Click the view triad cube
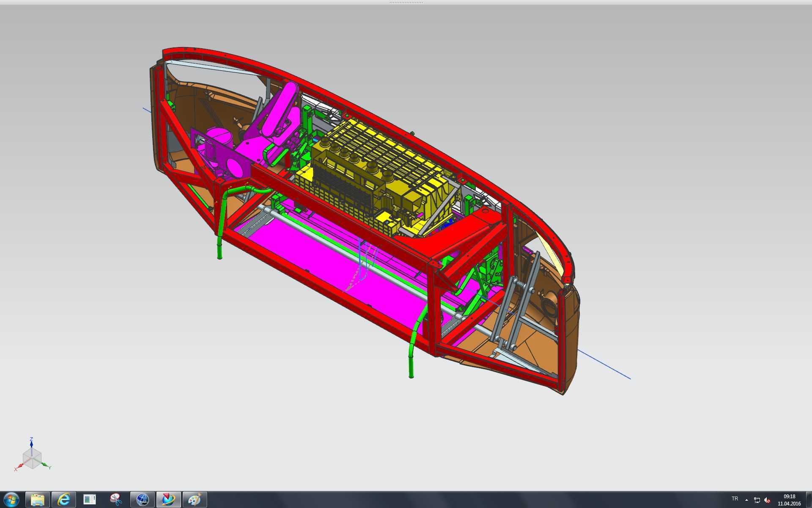812x508 pixels. point(32,459)
